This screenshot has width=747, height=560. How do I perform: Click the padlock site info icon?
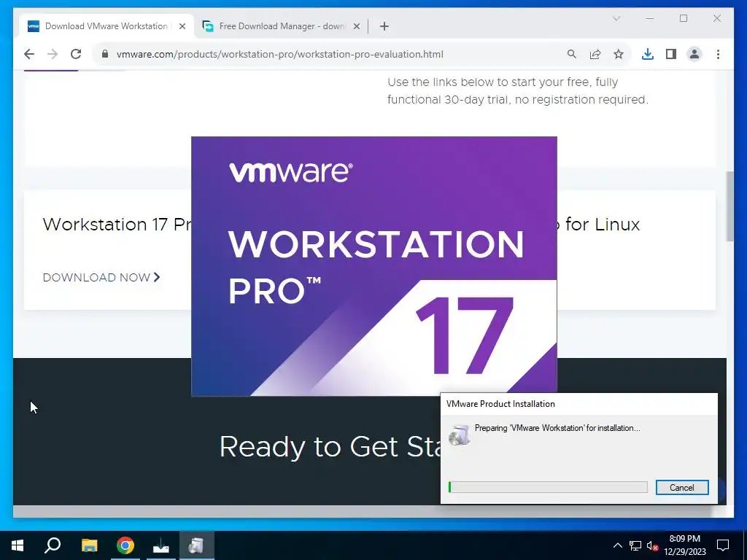pyautogui.click(x=105, y=54)
